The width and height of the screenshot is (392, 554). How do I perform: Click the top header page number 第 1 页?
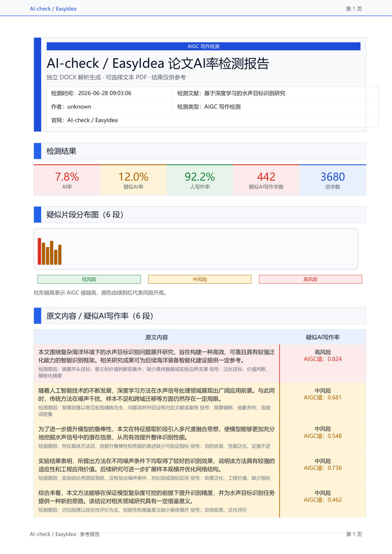354,9
